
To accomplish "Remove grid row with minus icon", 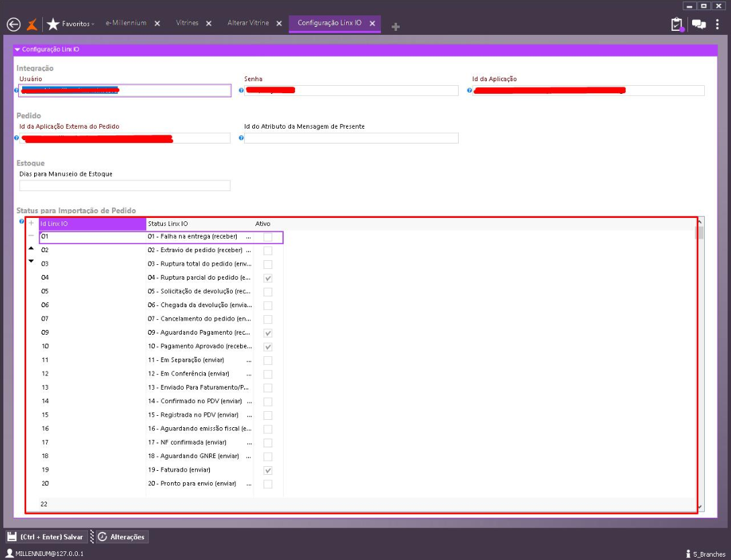I will (x=32, y=236).
